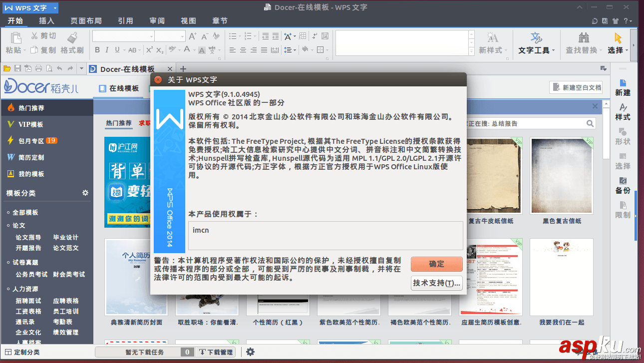Click the Shrink Font icon
This screenshot has width=644, height=363.
coord(205,36)
